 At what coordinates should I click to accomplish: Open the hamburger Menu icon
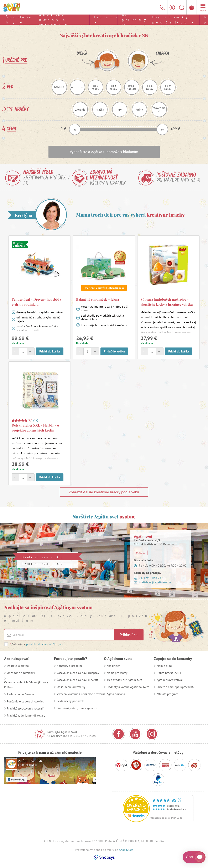203,7
